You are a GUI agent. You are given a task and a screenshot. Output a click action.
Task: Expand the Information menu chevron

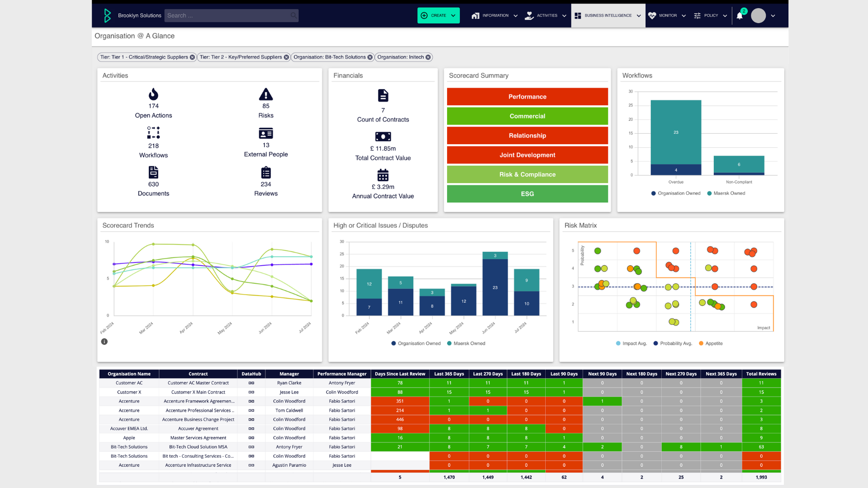[x=515, y=16]
